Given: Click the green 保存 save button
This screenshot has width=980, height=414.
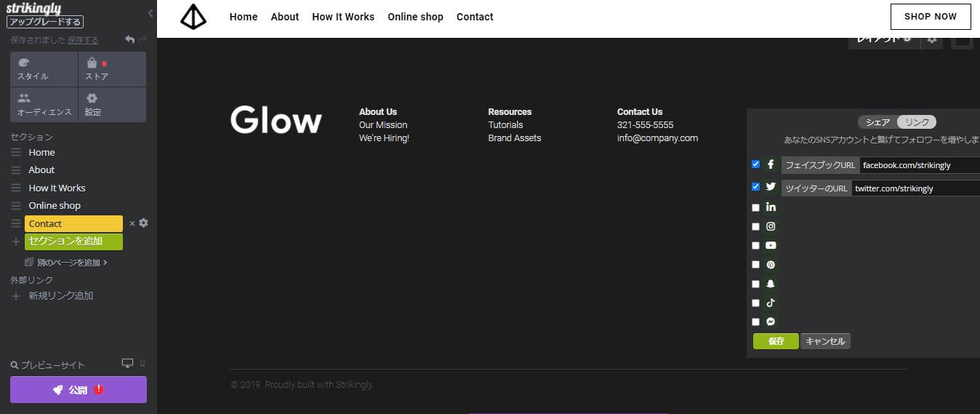Looking at the screenshot, I should [776, 341].
